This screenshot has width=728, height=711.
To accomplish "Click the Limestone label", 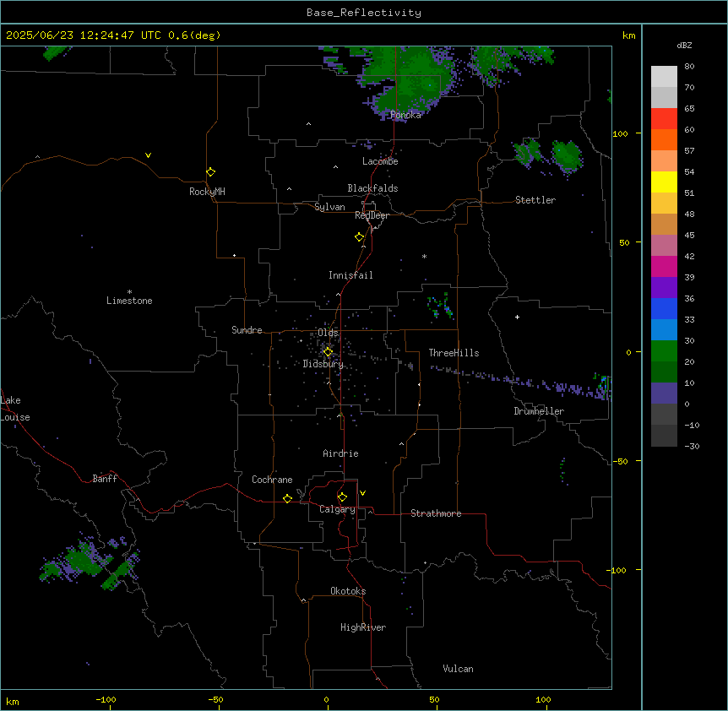I will (129, 301).
